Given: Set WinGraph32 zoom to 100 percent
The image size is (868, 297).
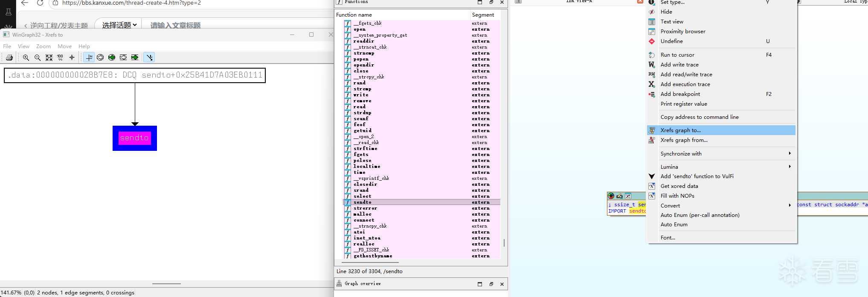Looking at the screenshot, I should point(60,58).
